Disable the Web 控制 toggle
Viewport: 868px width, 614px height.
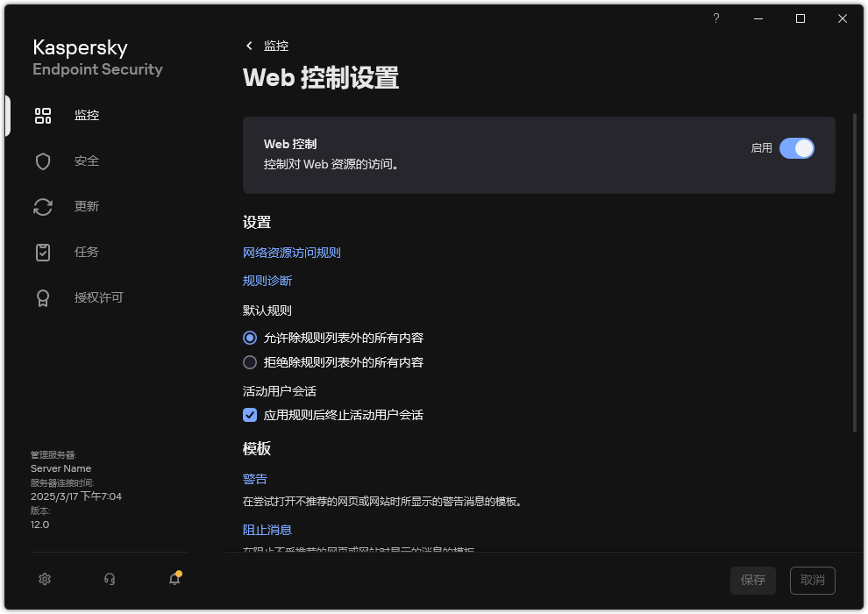point(797,148)
